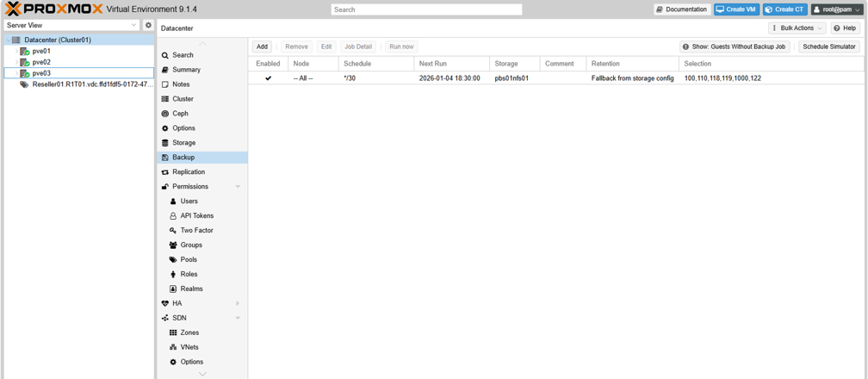Screen dimensions: 868x379
Task: Collapse the Permissions submenu arrow
Action: pos(238,187)
